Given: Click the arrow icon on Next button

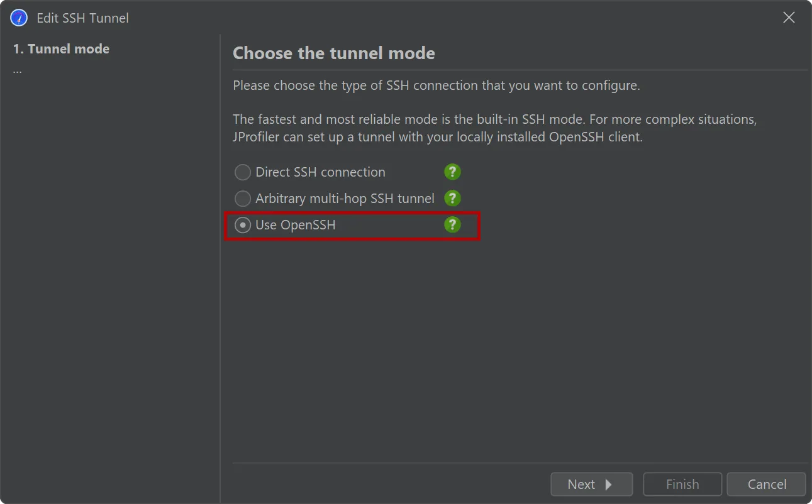Looking at the screenshot, I should 608,485.
